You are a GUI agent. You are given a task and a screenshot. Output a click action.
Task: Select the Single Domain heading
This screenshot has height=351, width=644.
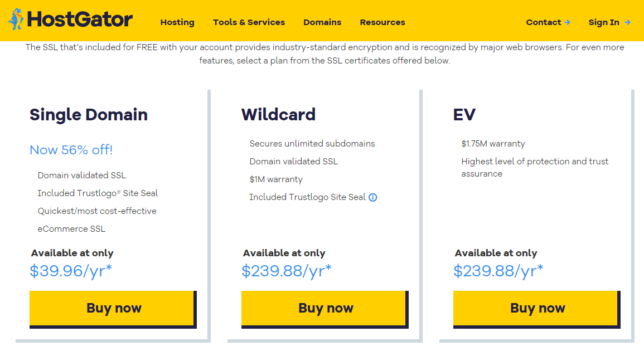click(88, 115)
